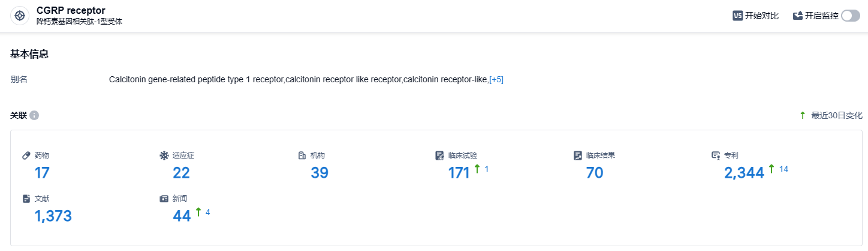
Task: Enable the 开启监控 toggle switch
Action: [850, 16]
